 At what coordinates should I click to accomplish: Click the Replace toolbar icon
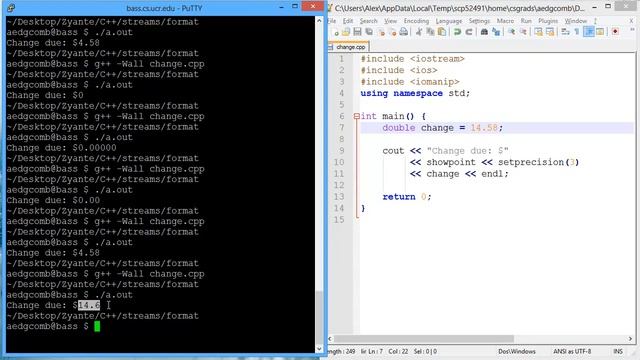[496, 32]
